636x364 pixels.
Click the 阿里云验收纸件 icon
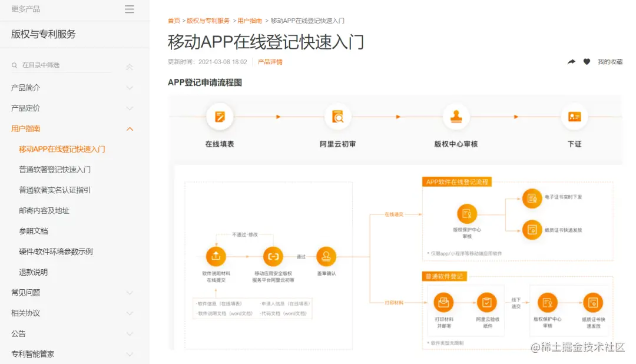(x=487, y=302)
